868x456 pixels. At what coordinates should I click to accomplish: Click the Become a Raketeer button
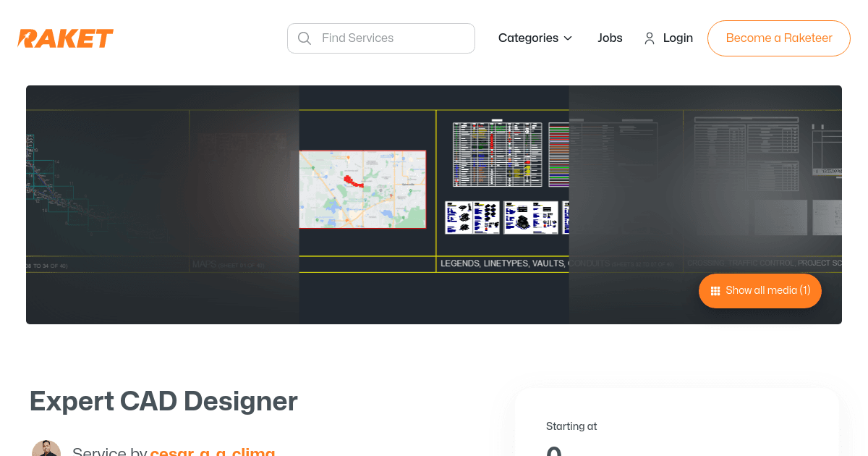(778, 38)
